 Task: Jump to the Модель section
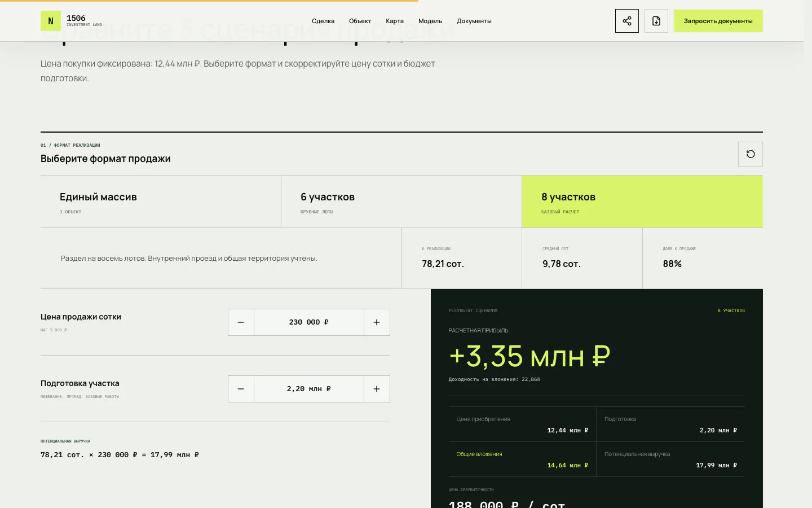tap(430, 21)
